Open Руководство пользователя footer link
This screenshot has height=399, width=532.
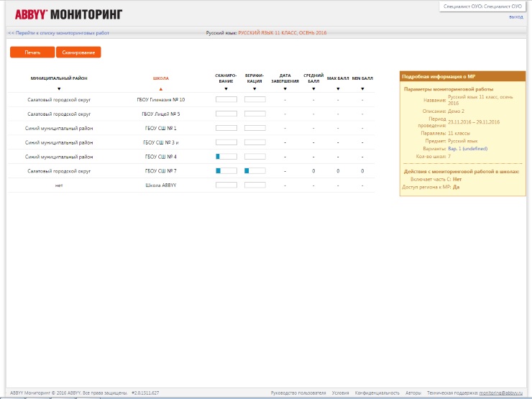298,393
